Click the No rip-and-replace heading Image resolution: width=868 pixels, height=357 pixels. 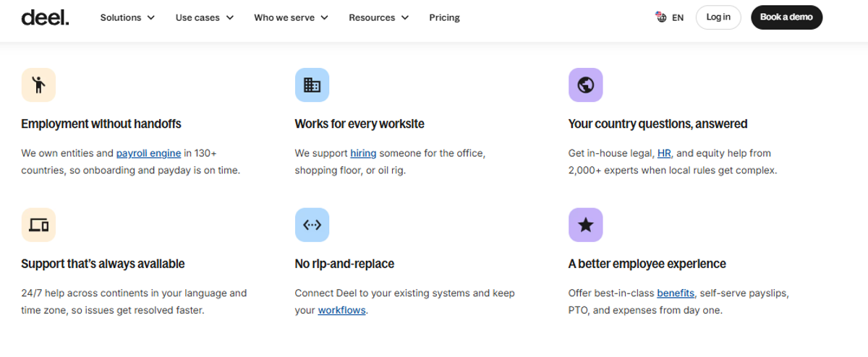point(344,264)
